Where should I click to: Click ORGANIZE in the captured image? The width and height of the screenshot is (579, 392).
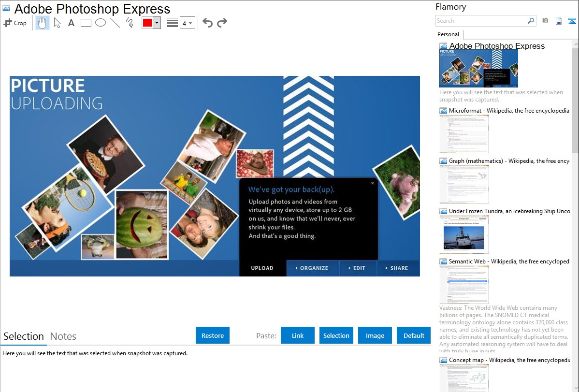312,268
